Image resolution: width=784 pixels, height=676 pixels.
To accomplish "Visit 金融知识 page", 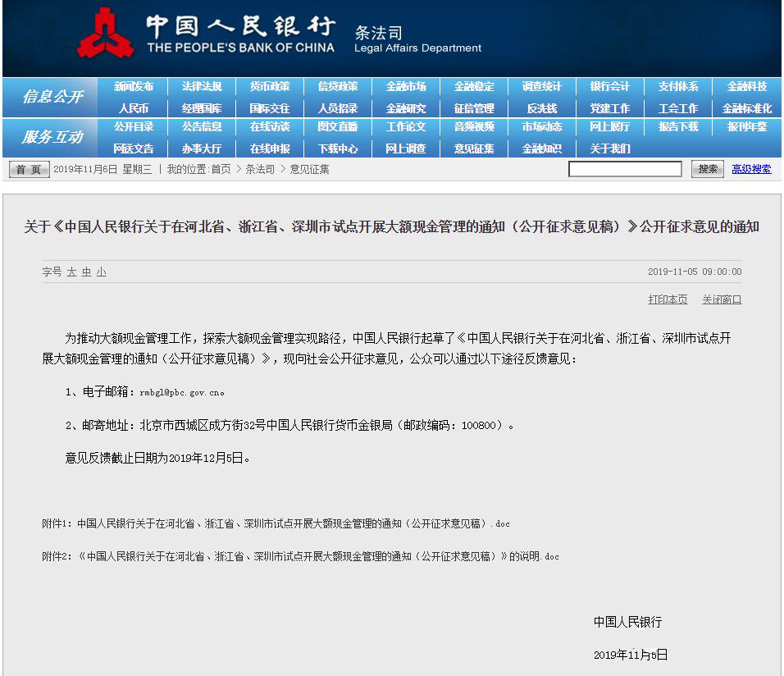I will pos(541,148).
